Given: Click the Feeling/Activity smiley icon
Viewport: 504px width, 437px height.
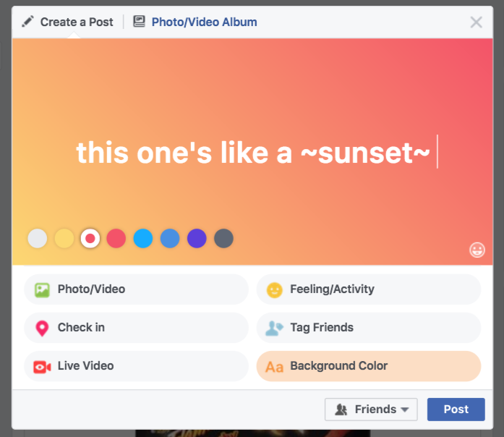Looking at the screenshot, I should click(x=274, y=289).
